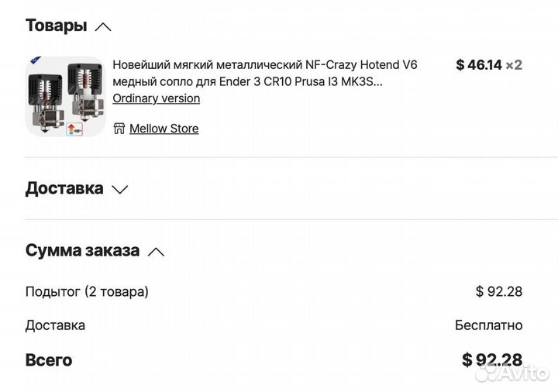
Task: Click the $ 46.14 item price
Action: coord(479,65)
